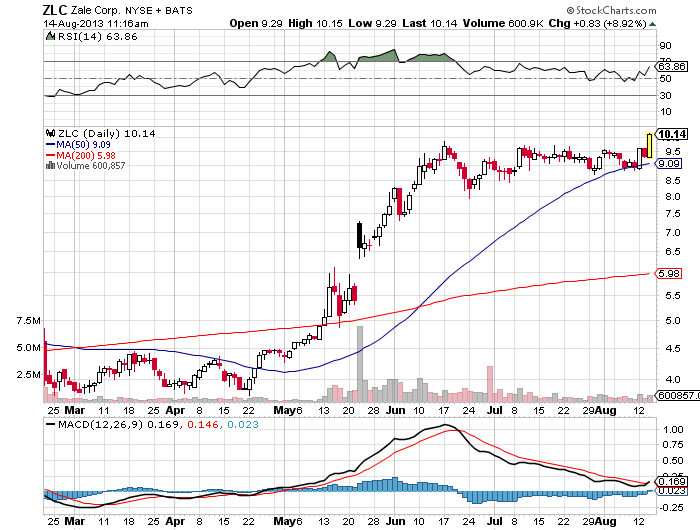Click the 'MACD(12,26,9) 0.169' legend text
This screenshot has width=700, height=530.
(118, 424)
